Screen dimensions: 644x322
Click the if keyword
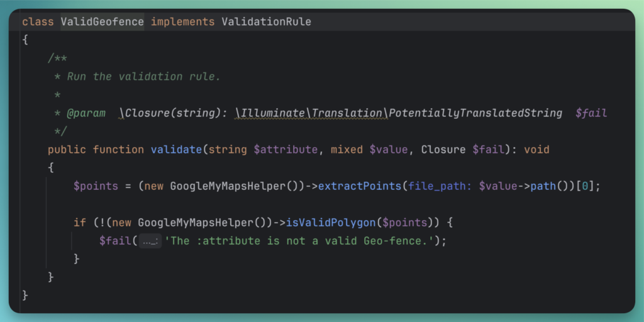79,223
